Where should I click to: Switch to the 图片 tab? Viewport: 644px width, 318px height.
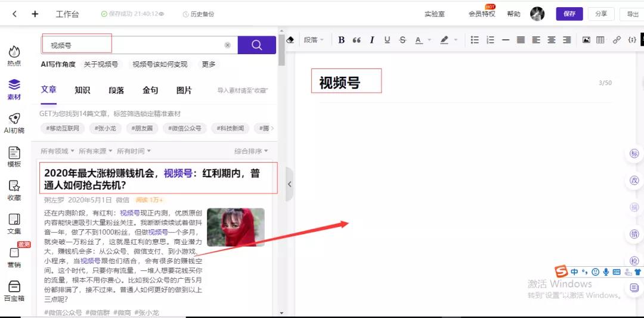point(184,91)
